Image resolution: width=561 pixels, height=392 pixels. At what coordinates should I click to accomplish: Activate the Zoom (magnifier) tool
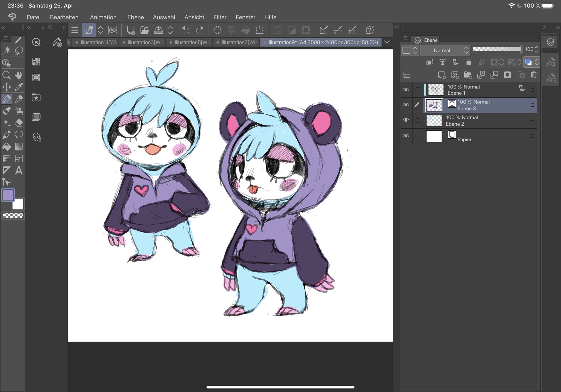(6, 75)
